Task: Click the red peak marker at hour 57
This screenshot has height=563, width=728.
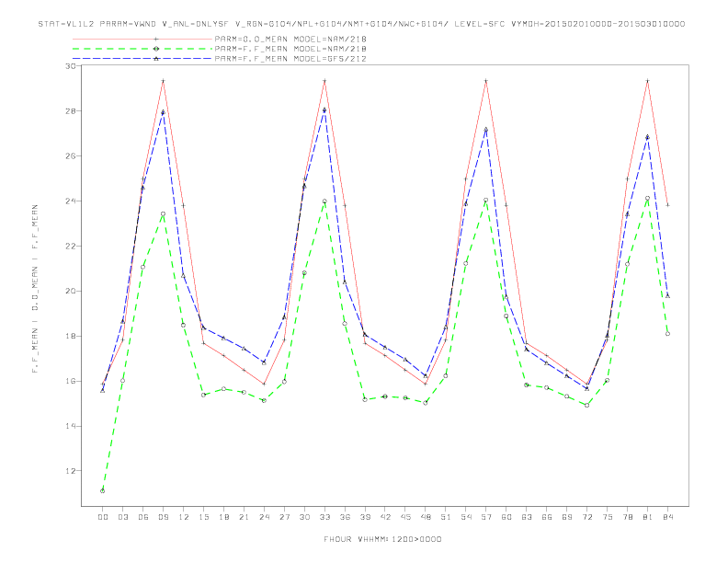Action: click(x=486, y=81)
